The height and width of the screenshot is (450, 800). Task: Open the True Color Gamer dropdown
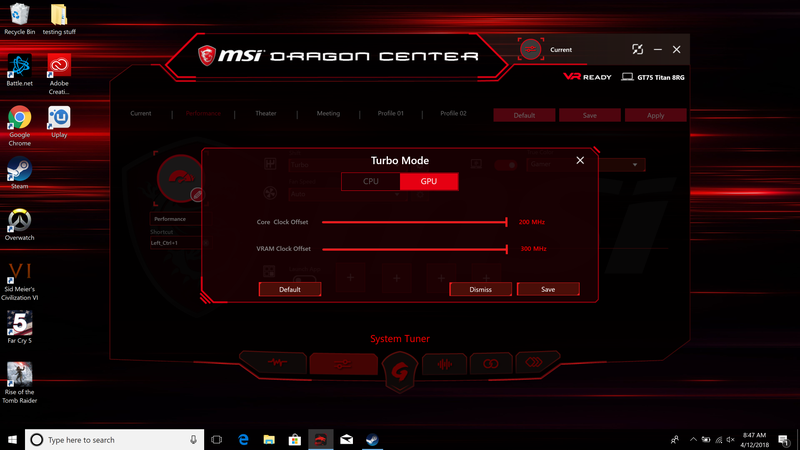tap(586, 164)
